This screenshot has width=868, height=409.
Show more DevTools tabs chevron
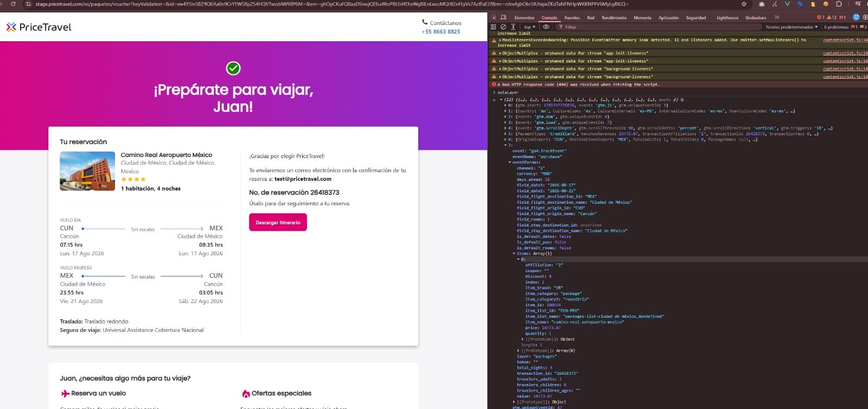coord(776,17)
